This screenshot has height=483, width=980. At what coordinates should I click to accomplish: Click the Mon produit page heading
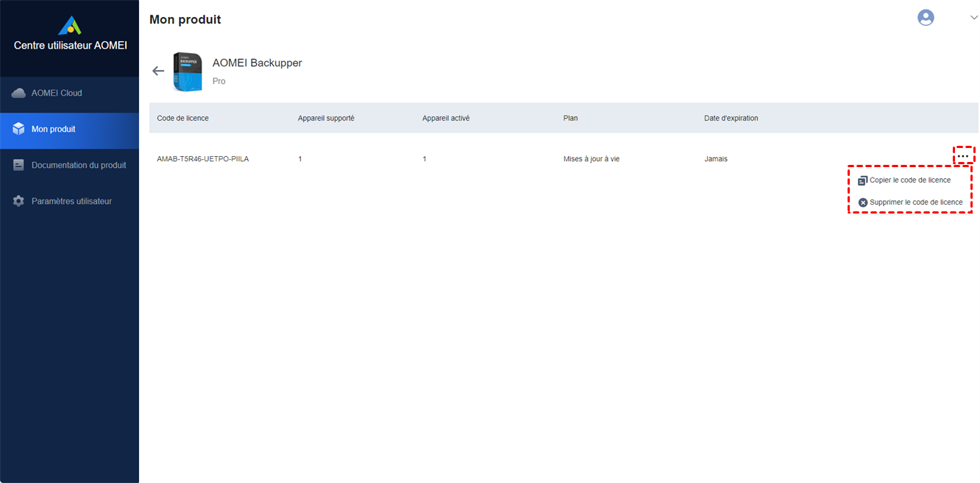(x=185, y=20)
